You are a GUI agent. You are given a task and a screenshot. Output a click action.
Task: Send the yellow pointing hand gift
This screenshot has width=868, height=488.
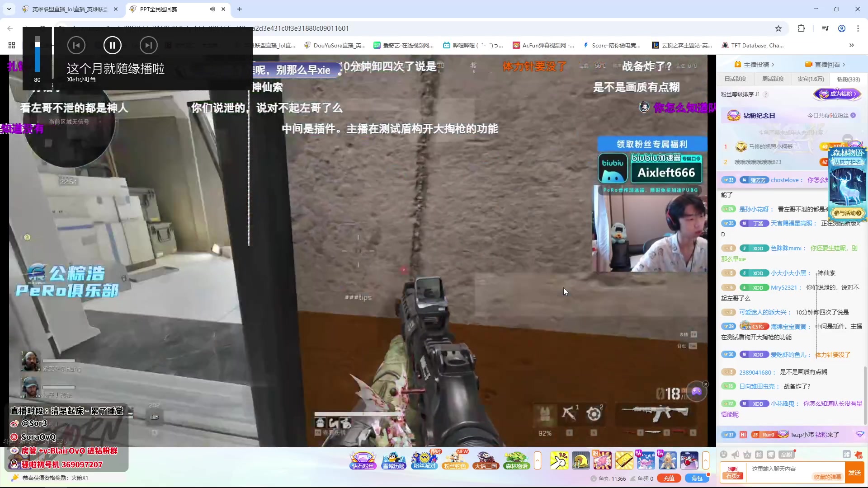point(559,460)
